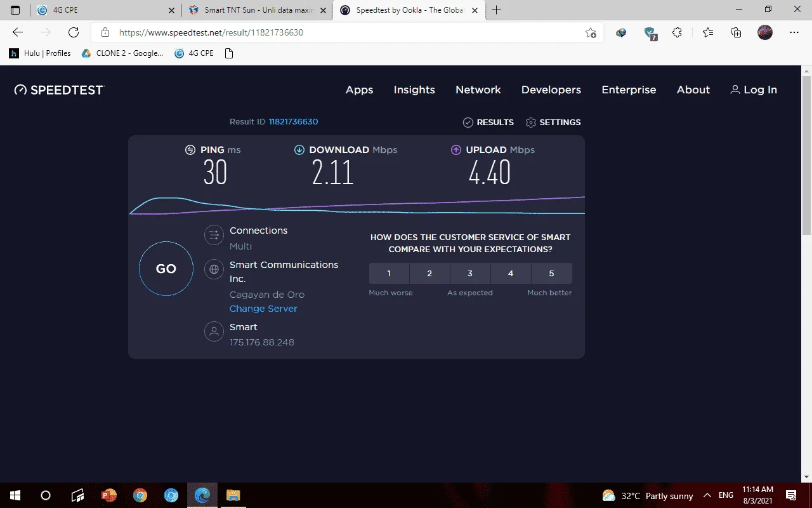This screenshot has height=508, width=812.
Task: Rate customer service 2
Action: 429,274
